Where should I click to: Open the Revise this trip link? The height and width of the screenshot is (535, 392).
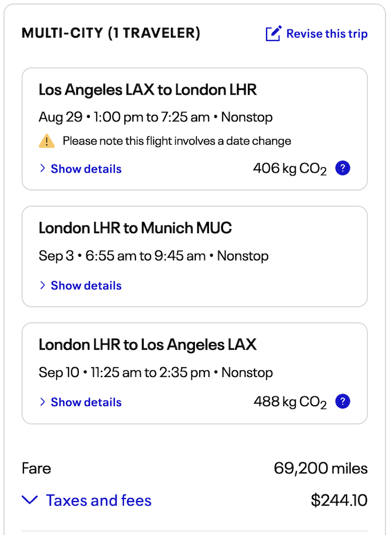[327, 34]
